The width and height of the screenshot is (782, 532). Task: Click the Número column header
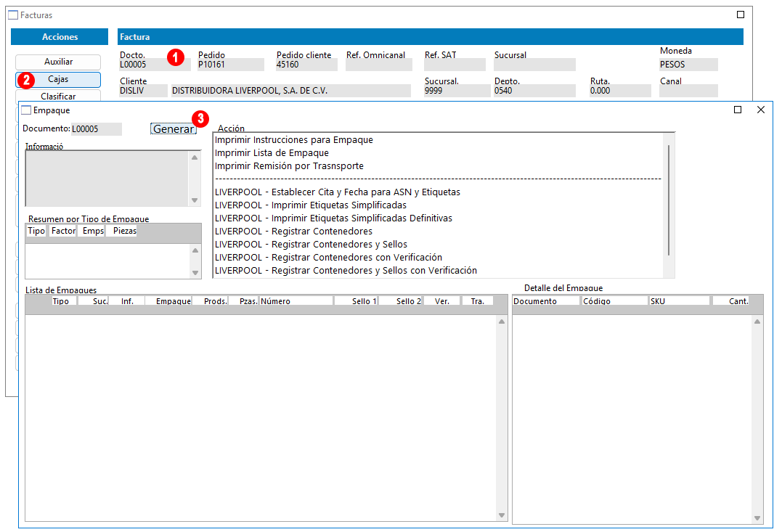[x=296, y=301]
